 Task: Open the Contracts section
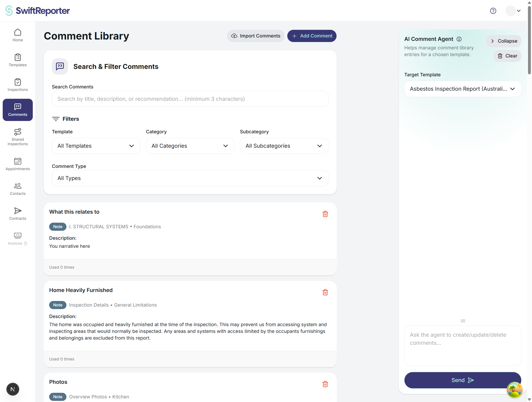click(17, 213)
